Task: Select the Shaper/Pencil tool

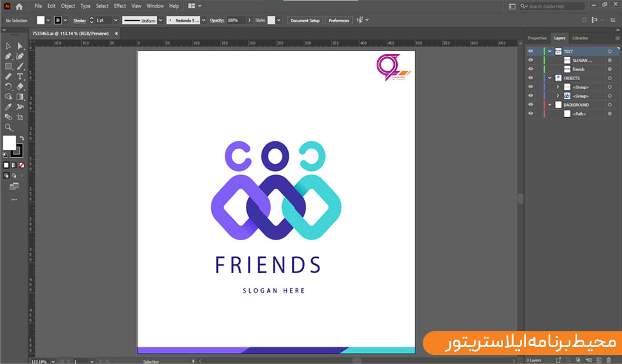Action: click(x=9, y=76)
